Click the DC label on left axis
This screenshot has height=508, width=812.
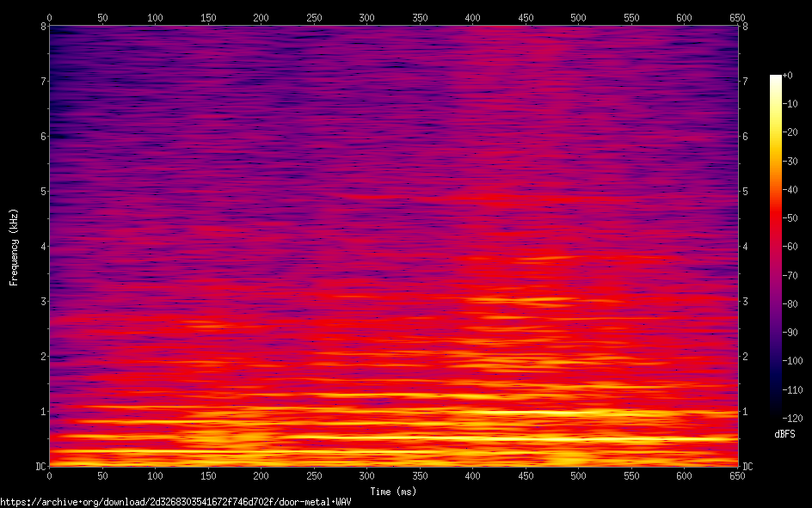pos(39,467)
